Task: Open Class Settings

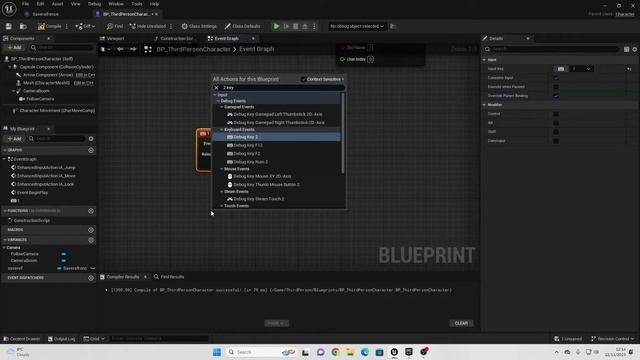Action: coord(199,26)
